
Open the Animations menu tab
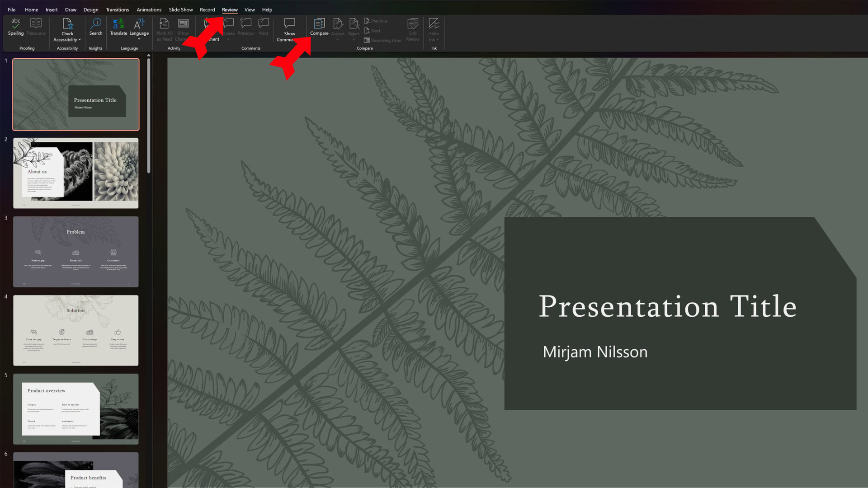[x=149, y=9]
